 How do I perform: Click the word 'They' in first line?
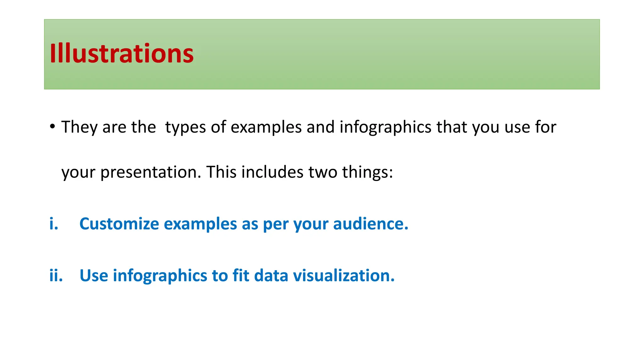80,127
